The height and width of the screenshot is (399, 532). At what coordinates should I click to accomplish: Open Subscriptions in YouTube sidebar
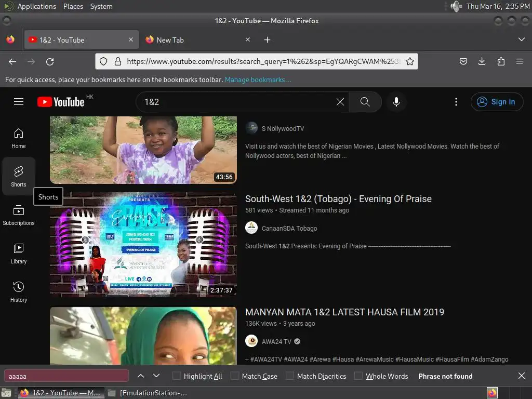[x=19, y=215]
